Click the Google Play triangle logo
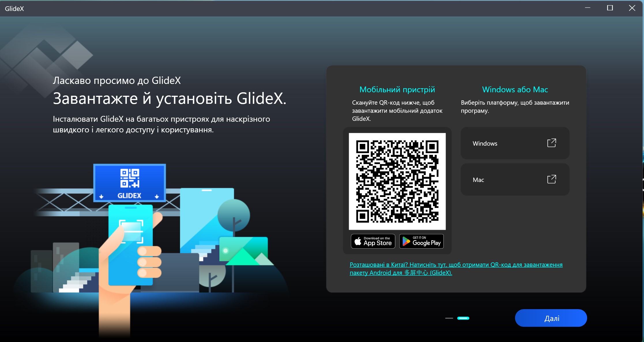 pyautogui.click(x=406, y=241)
